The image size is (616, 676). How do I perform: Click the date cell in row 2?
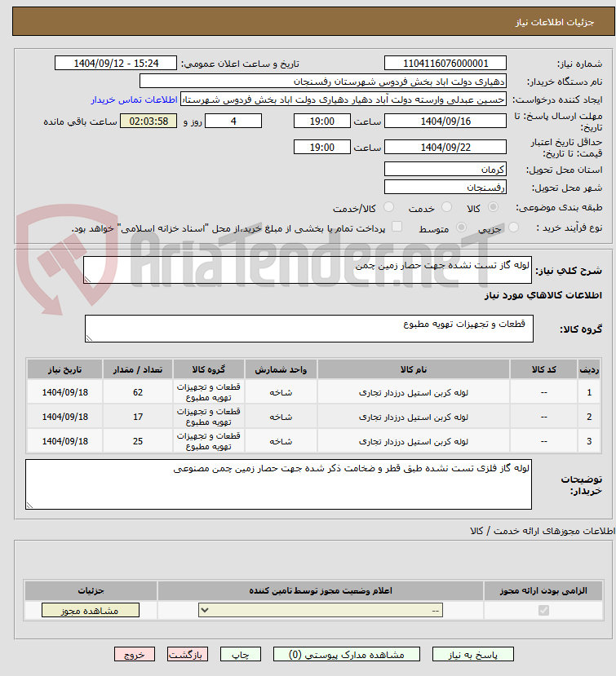(x=64, y=417)
